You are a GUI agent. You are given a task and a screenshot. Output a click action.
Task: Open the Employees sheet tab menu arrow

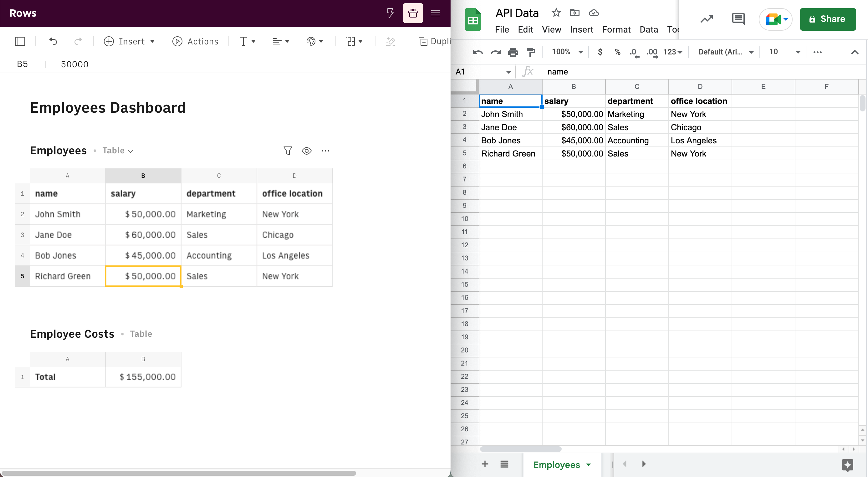point(588,464)
